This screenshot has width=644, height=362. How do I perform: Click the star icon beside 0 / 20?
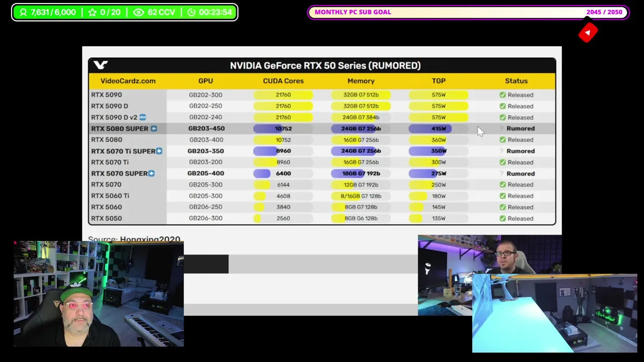[92, 13]
